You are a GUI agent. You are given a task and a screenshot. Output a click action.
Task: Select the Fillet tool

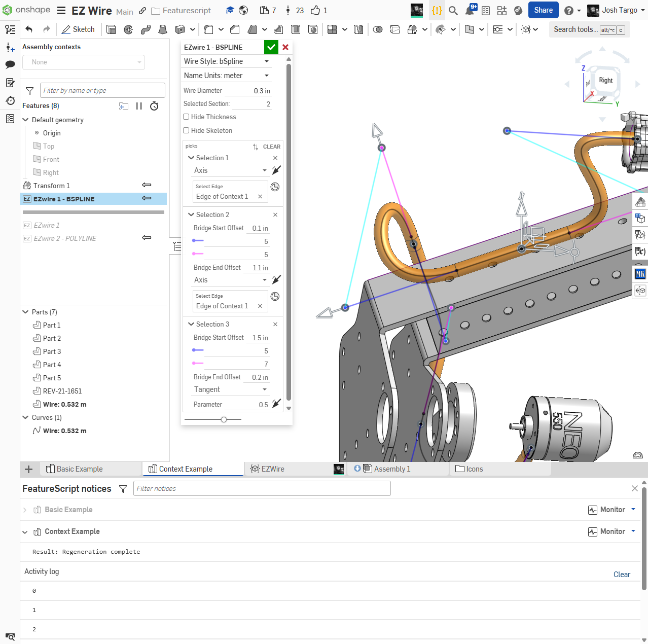point(208,29)
